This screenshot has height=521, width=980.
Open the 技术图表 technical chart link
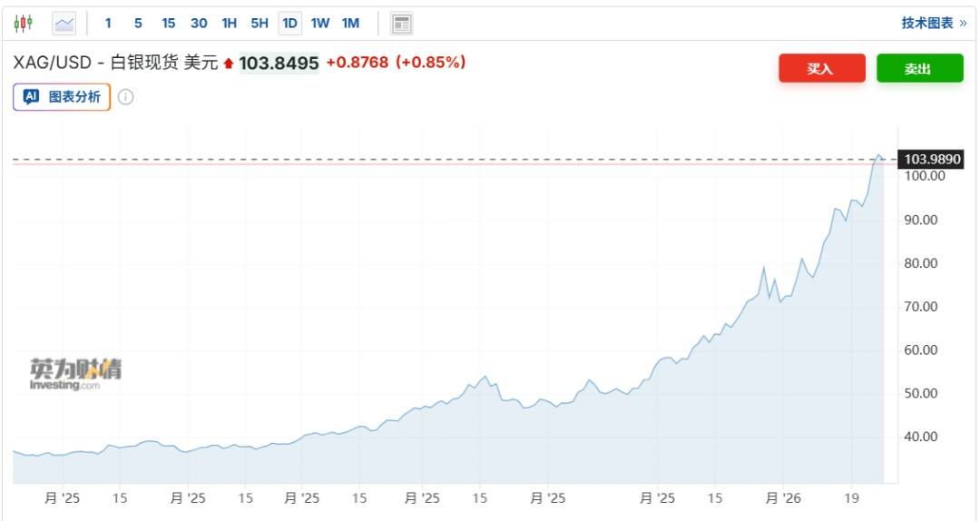tap(933, 24)
